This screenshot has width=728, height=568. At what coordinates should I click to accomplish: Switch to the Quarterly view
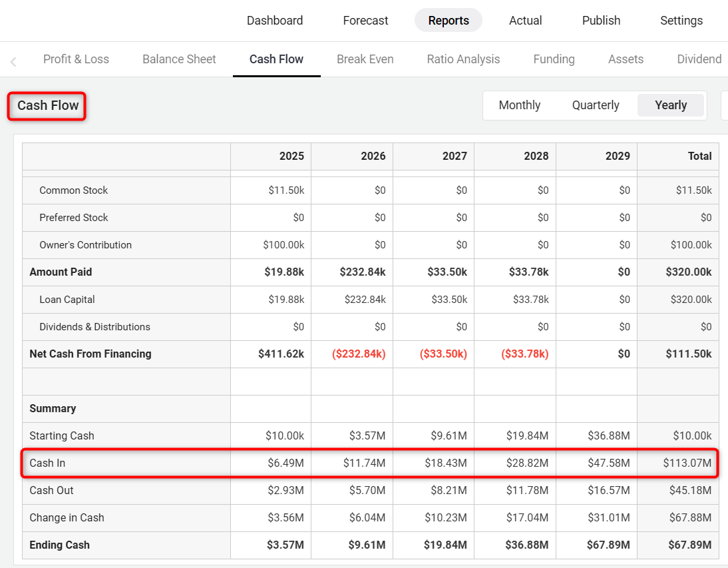pyautogui.click(x=596, y=105)
